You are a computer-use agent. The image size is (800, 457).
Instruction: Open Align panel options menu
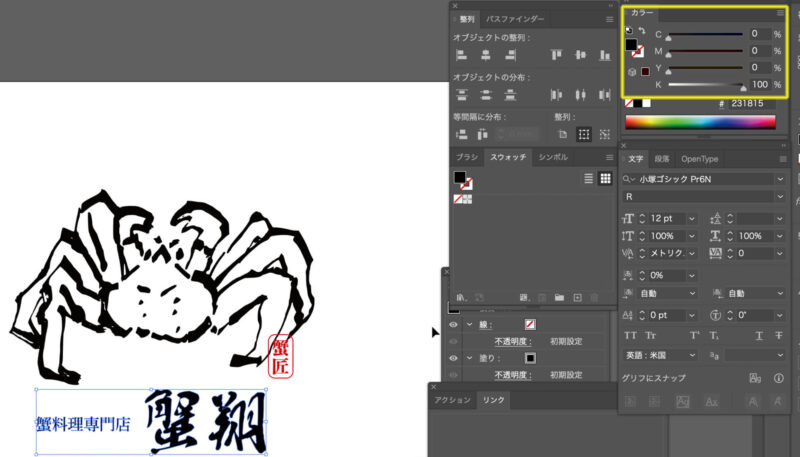click(610, 19)
